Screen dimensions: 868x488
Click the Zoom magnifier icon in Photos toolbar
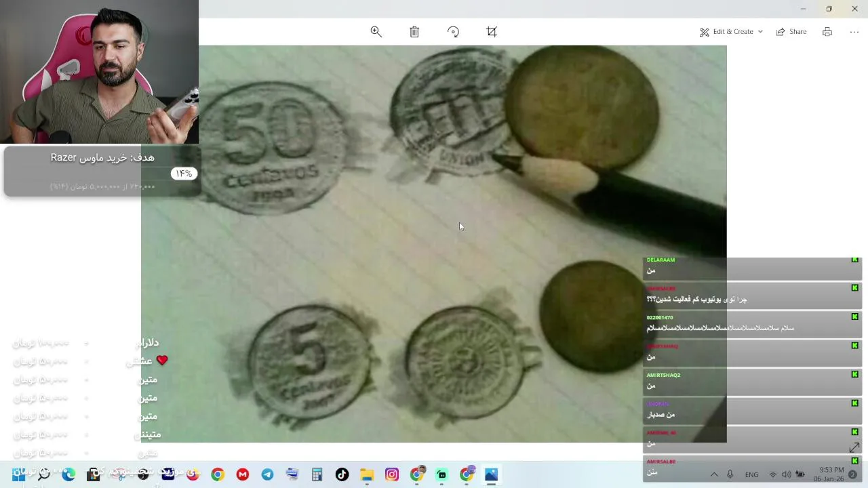coord(376,32)
